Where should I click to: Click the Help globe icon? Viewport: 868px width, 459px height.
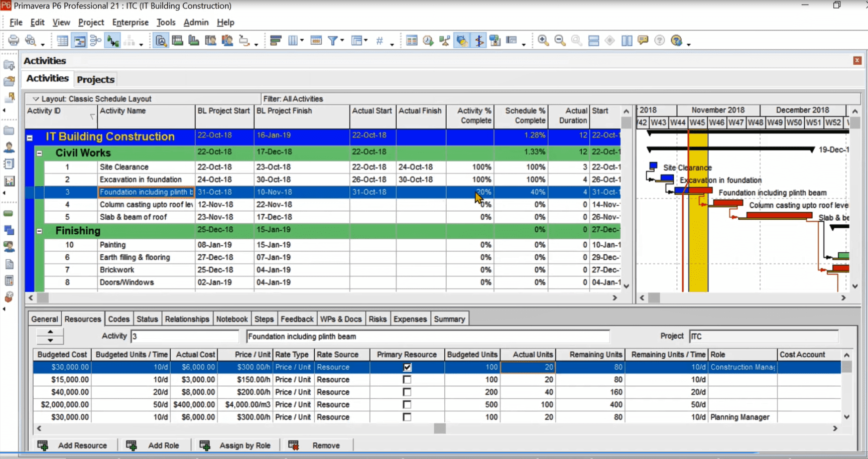pos(676,41)
